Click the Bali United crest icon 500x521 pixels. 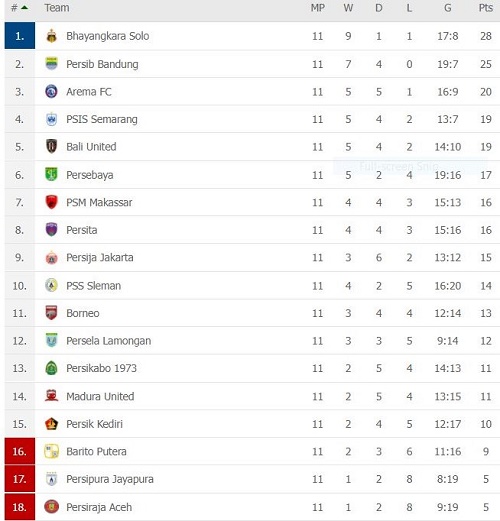51,146
